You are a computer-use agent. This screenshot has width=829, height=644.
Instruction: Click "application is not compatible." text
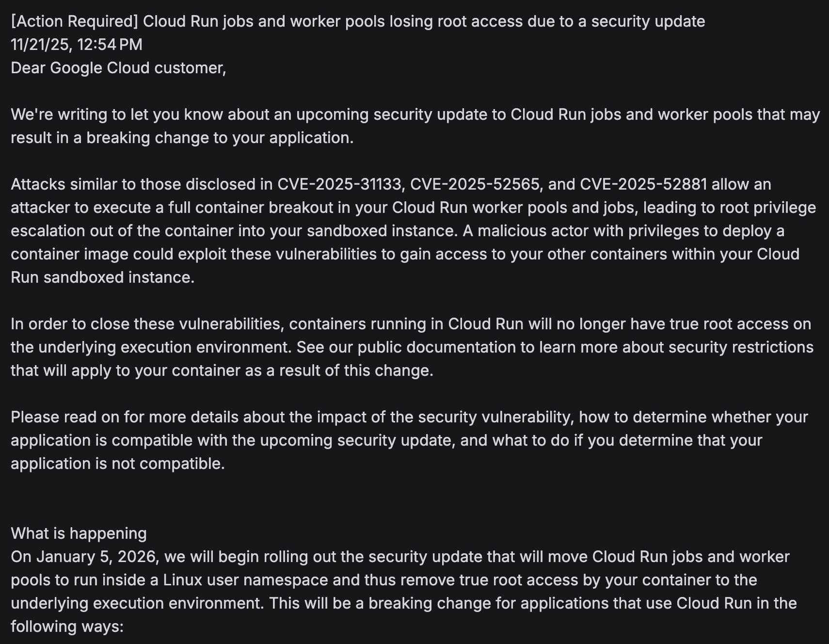click(x=118, y=464)
